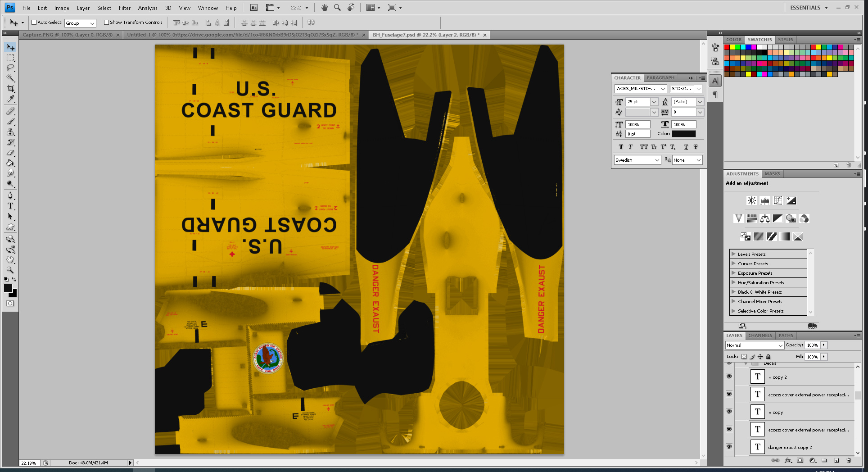This screenshot has width=868, height=472.
Task: Open the font family dropdown
Action: 663,89
